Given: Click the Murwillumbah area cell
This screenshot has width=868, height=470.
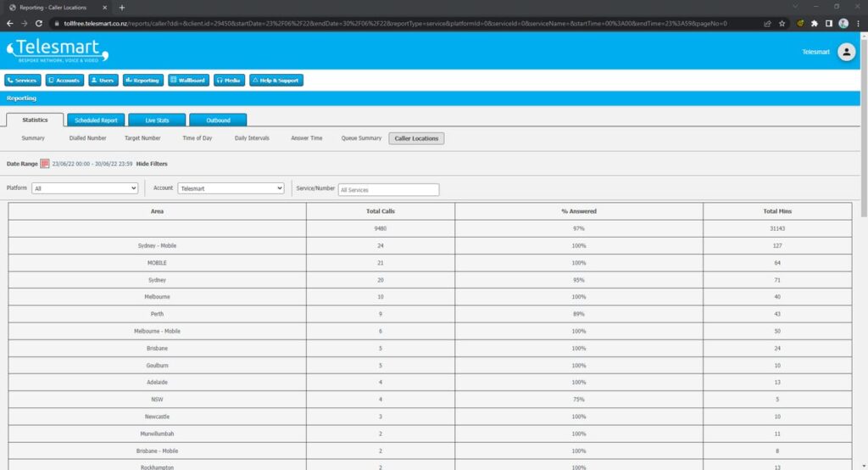Looking at the screenshot, I should (157, 434).
